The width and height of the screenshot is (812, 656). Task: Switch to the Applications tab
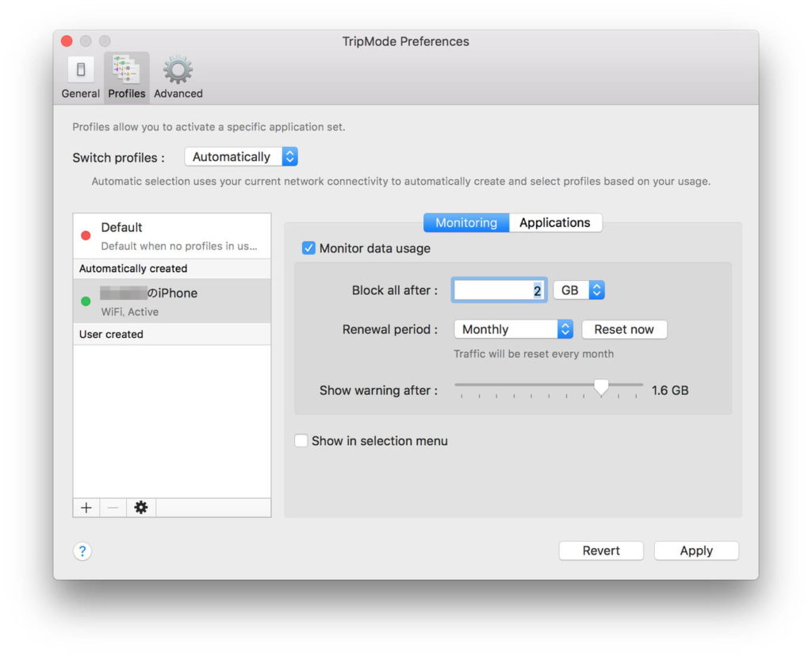tap(555, 223)
